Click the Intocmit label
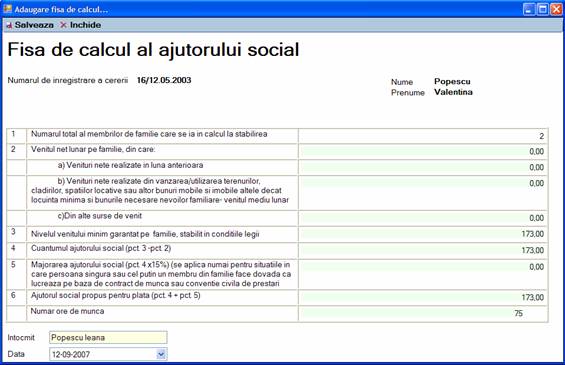Viewport: 565px width, 365px height. click(x=21, y=338)
